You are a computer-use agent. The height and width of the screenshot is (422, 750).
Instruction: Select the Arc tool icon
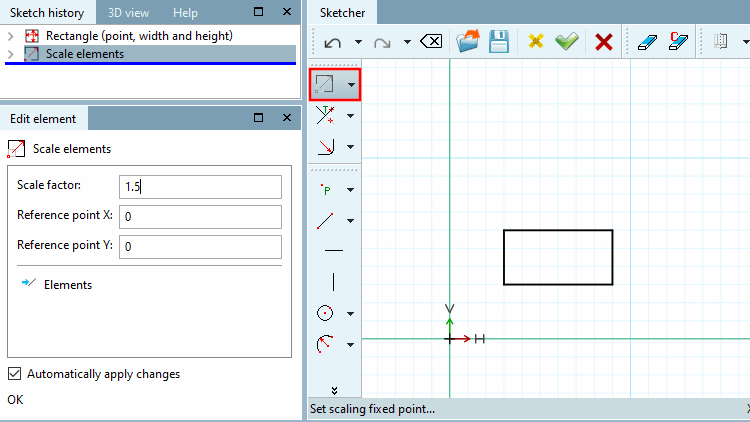pyautogui.click(x=325, y=344)
